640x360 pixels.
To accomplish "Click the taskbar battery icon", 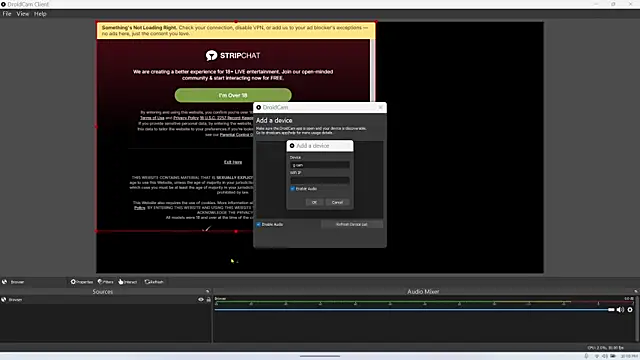I will click(613, 356).
